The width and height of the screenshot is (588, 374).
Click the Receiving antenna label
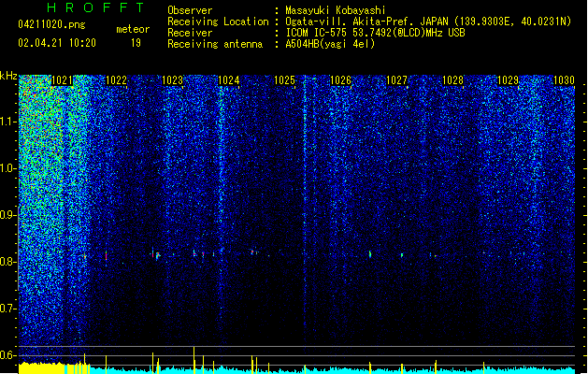click(x=215, y=44)
